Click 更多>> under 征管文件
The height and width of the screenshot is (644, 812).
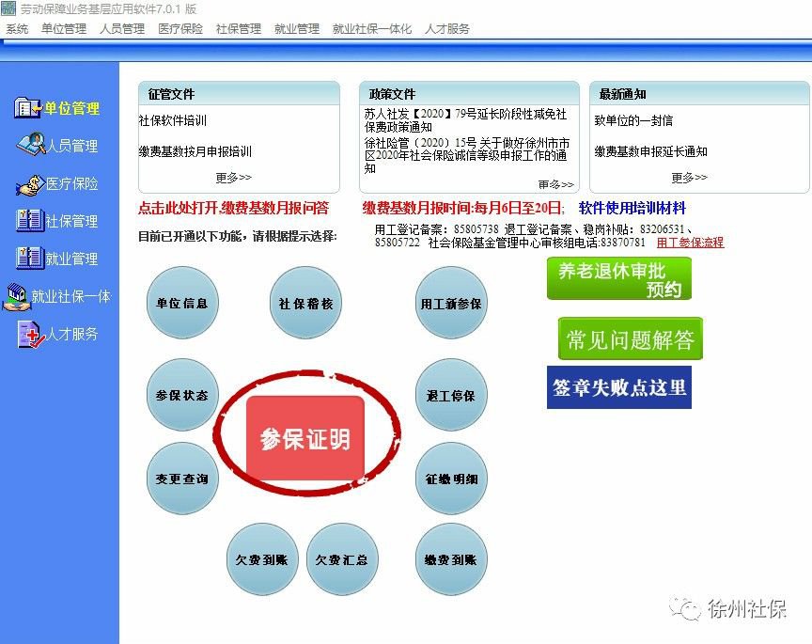234,178
